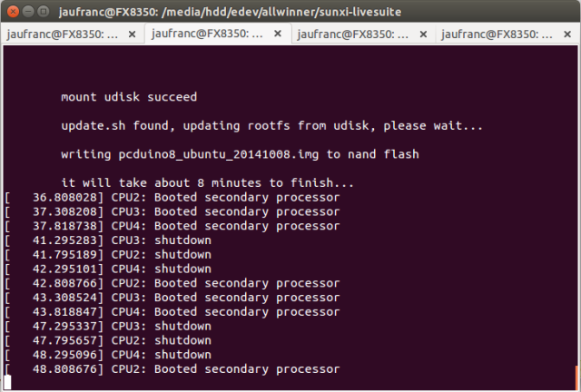Minimize the sunxi-livesuite terminal window

(28, 12)
